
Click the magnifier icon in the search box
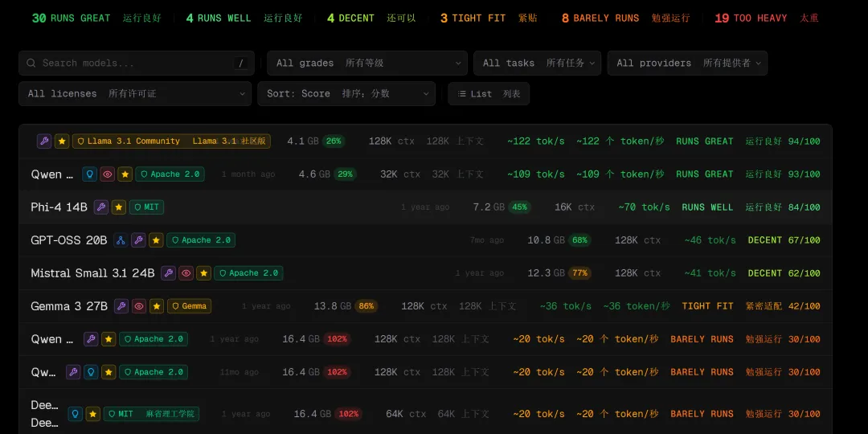coord(31,63)
